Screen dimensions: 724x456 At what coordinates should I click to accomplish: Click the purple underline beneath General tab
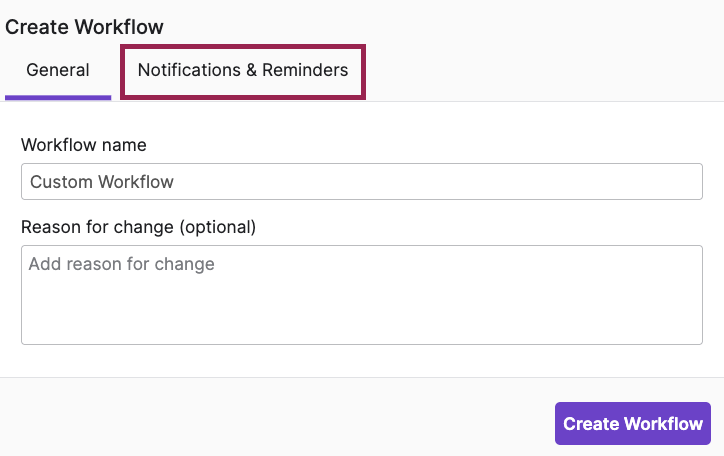[58, 98]
